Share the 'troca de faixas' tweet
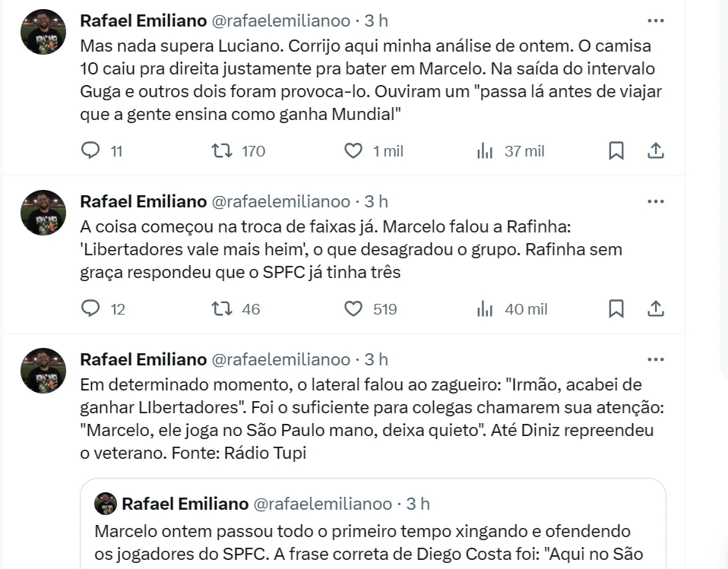Viewport: 728px width, 569px height. (x=655, y=308)
